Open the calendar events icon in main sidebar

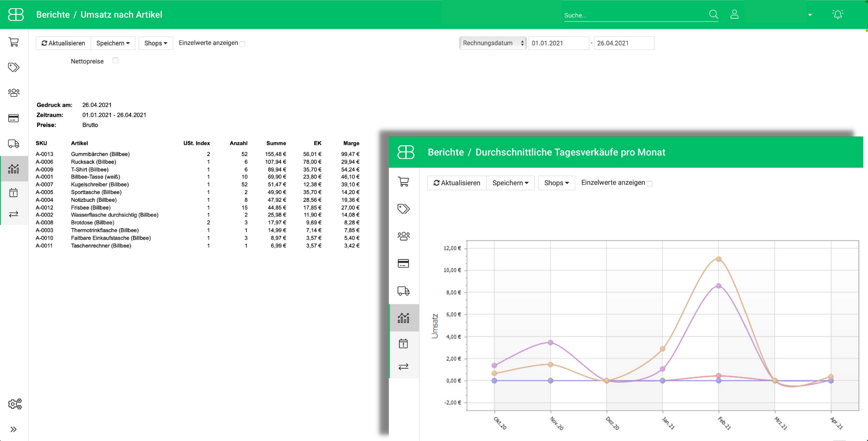tap(14, 192)
